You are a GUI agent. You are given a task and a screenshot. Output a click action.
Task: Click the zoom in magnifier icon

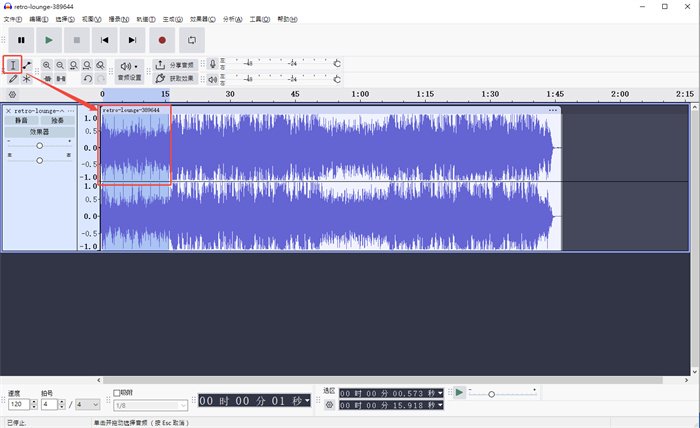point(47,65)
